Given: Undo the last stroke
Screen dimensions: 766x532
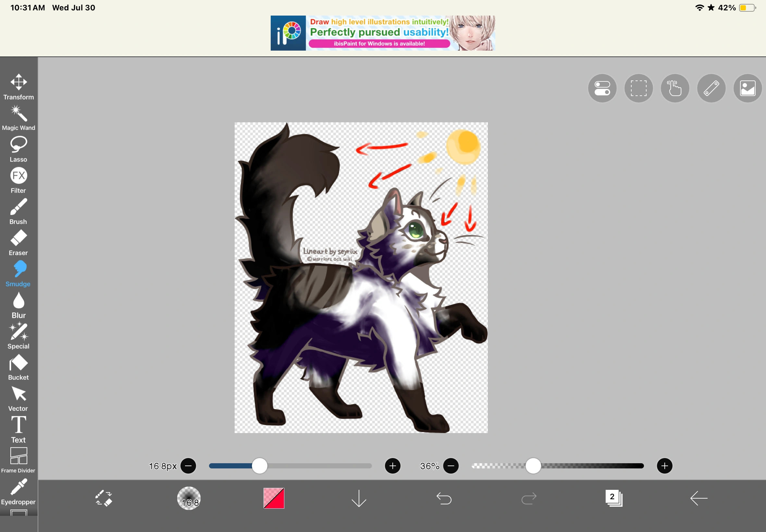Looking at the screenshot, I should [444, 498].
